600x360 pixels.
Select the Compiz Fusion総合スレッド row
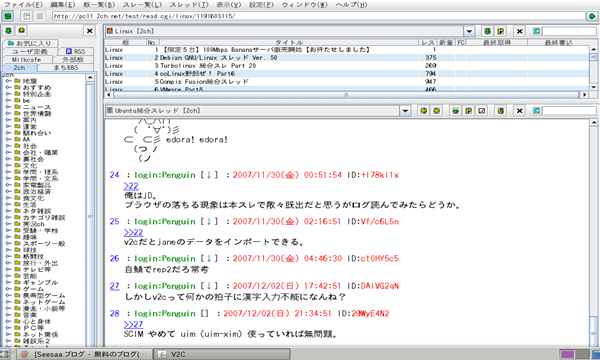347,81
